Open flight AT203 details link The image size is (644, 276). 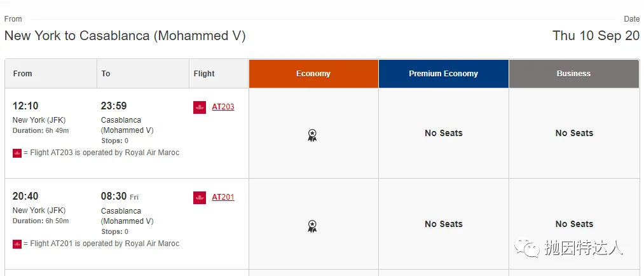(x=223, y=107)
